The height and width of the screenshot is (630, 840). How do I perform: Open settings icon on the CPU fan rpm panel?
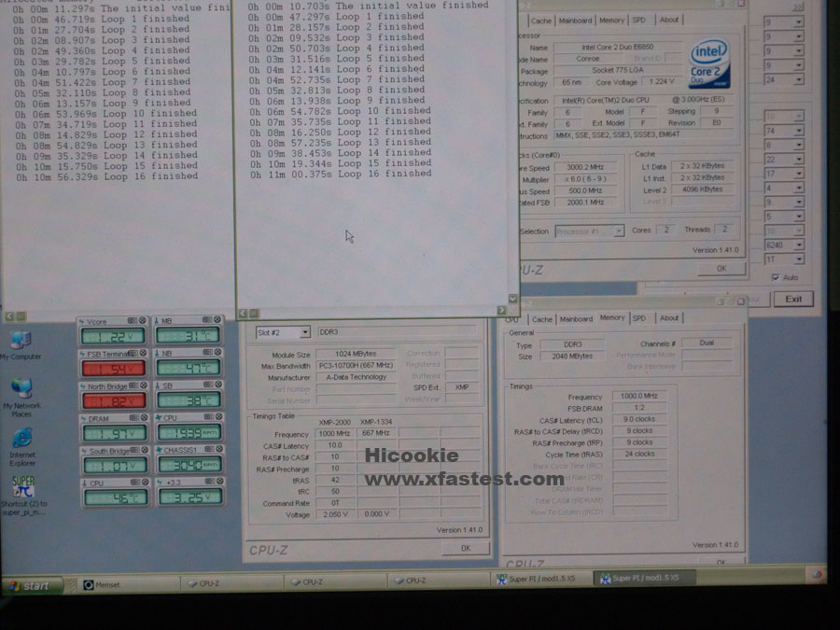(x=209, y=417)
